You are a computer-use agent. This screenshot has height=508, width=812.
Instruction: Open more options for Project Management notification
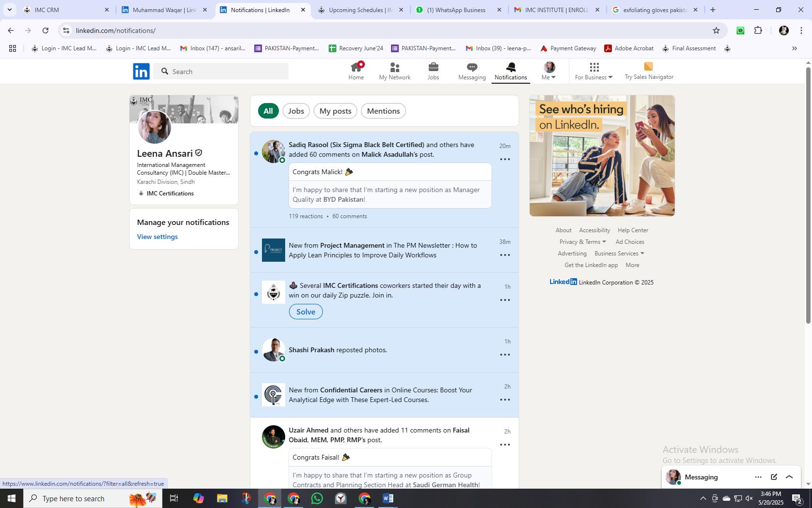tap(505, 255)
